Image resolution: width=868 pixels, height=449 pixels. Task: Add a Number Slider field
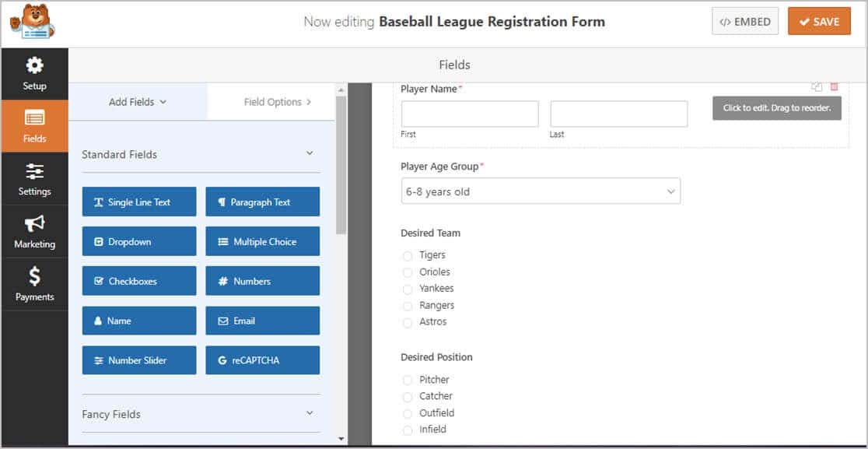click(x=138, y=360)
